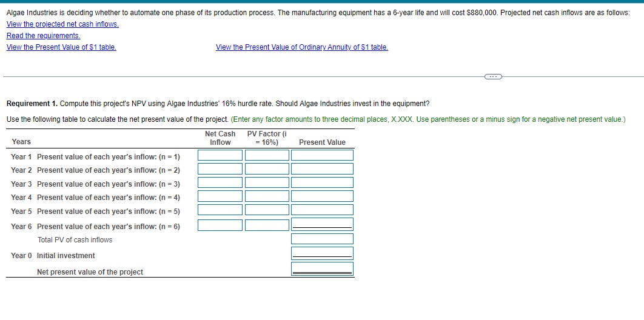Click the 'Net Cash Inflow' column header

[220, 138]
